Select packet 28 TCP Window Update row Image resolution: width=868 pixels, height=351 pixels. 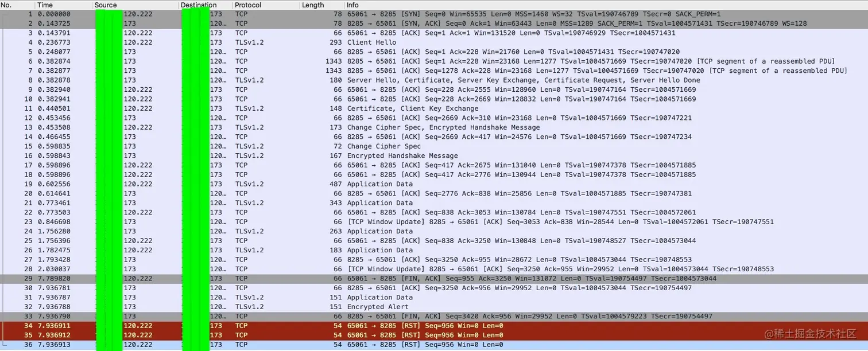(434, 268)
